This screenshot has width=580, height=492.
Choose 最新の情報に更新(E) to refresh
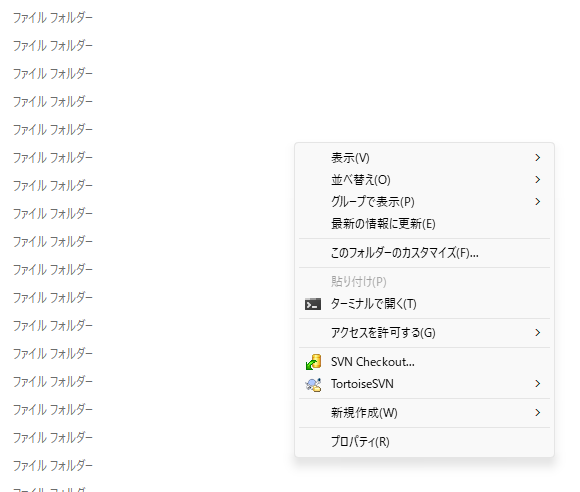coord(424,224)
